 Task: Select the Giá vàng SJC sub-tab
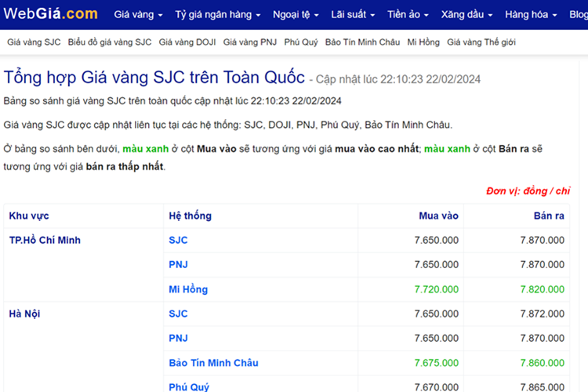34,42
